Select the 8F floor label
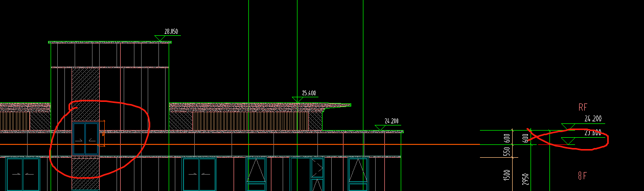This screenshot has width=644, height=191. coord(583,176)
